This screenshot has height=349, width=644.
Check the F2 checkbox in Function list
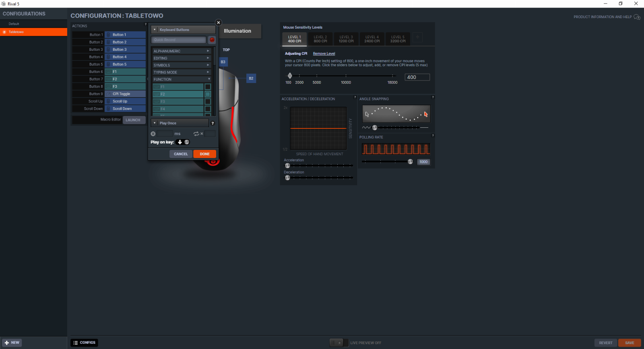tap(208, 94)
